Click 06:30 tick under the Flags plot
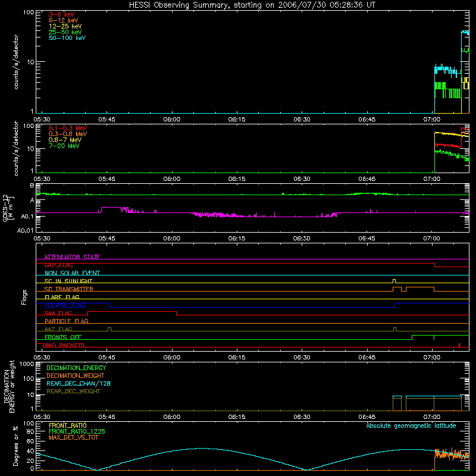The width and height of the screenshot is (476, 476). 302,358
